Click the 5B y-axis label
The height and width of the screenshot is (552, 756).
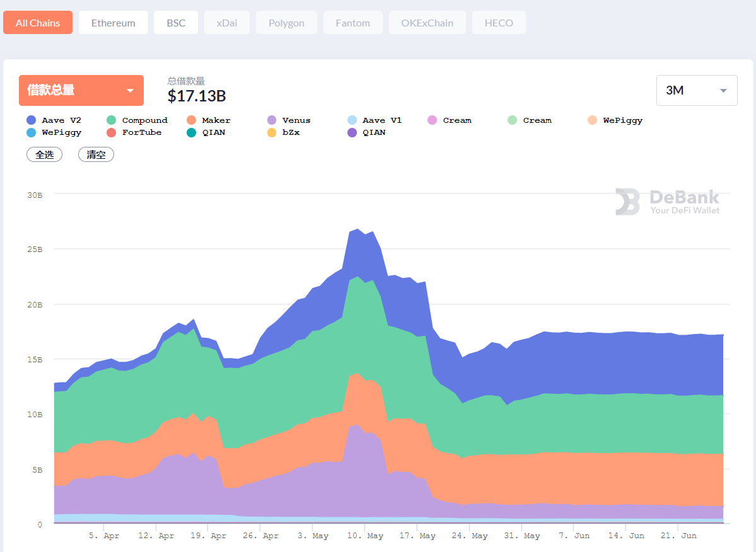(37, 469)
